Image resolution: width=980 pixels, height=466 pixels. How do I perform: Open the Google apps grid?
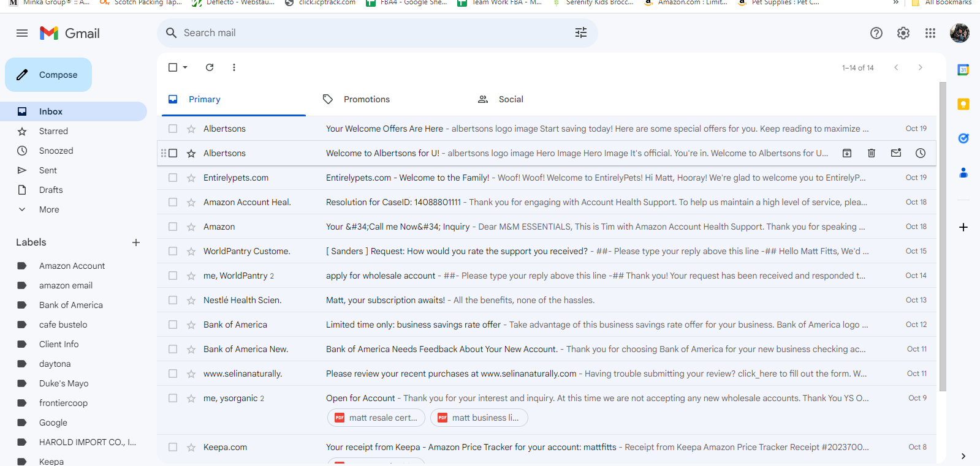pos(930,33)
